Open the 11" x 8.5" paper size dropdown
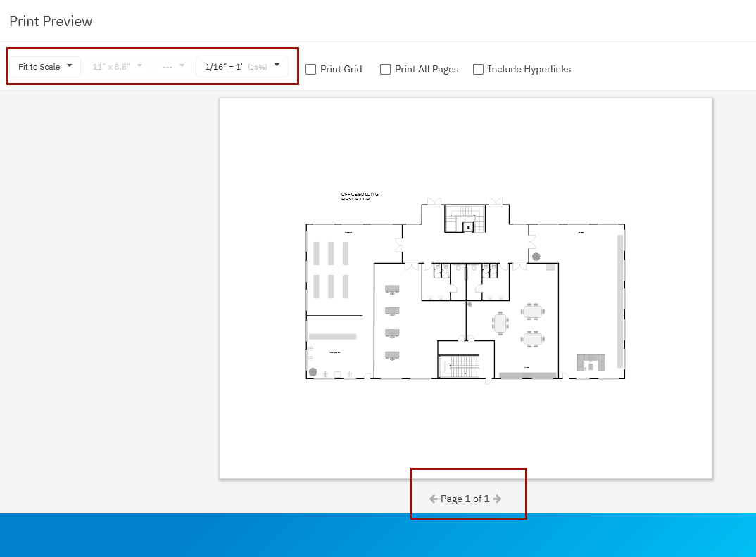Screen dimensions: 756x557 pyautogui.click(x=117, y=67)
